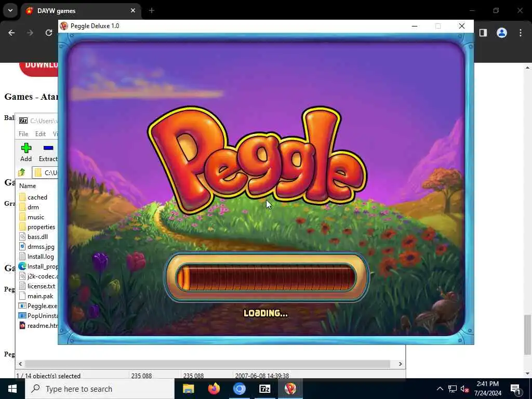532x399 pixels.
Task: Go up one folder in 7-Zip
Action: [22, 172]
